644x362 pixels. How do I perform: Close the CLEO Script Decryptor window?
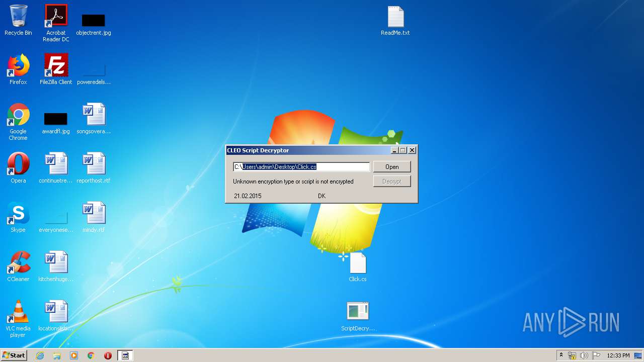[x=412, y=150]
